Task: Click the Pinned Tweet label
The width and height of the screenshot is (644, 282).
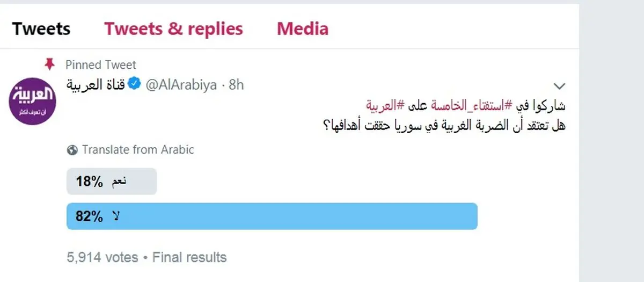Action: [100, 65]
